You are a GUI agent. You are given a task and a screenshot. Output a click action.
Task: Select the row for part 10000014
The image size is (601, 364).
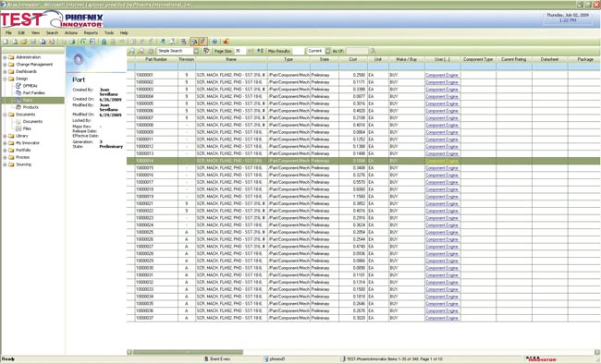(x=363, y=161)
